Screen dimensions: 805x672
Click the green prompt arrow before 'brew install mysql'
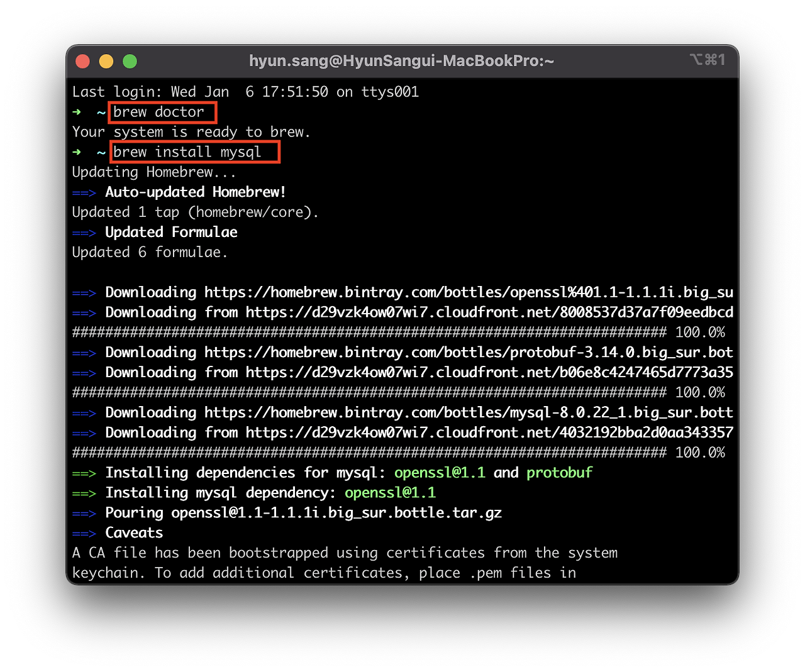tap(77, 152)
